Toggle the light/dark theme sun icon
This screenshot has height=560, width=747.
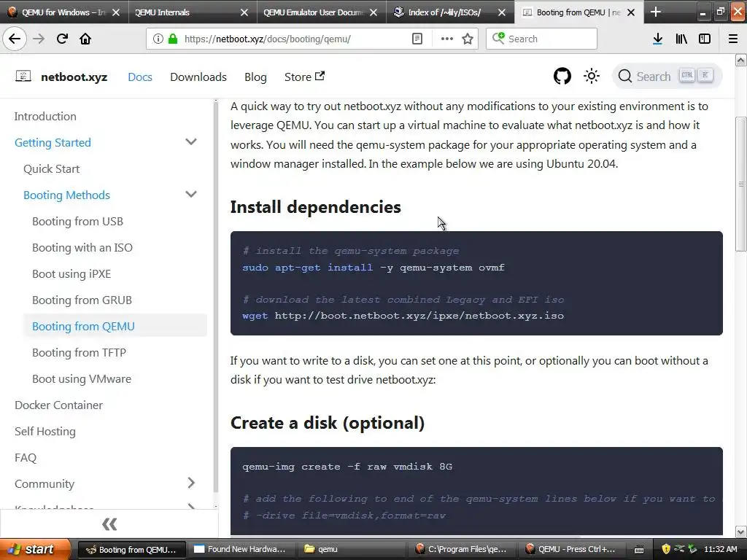[592, 76]
